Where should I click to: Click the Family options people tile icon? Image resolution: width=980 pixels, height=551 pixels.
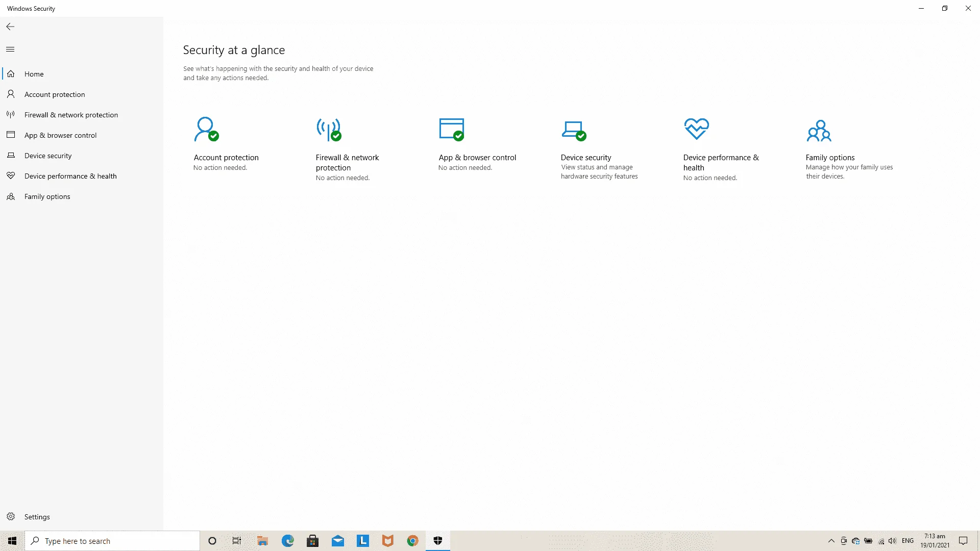tap(819, 131)
